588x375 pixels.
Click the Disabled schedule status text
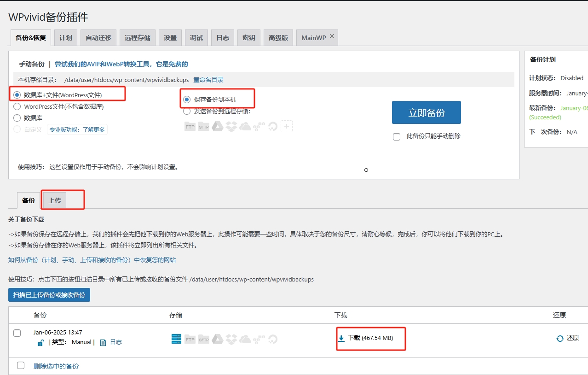tap(572, 78)
